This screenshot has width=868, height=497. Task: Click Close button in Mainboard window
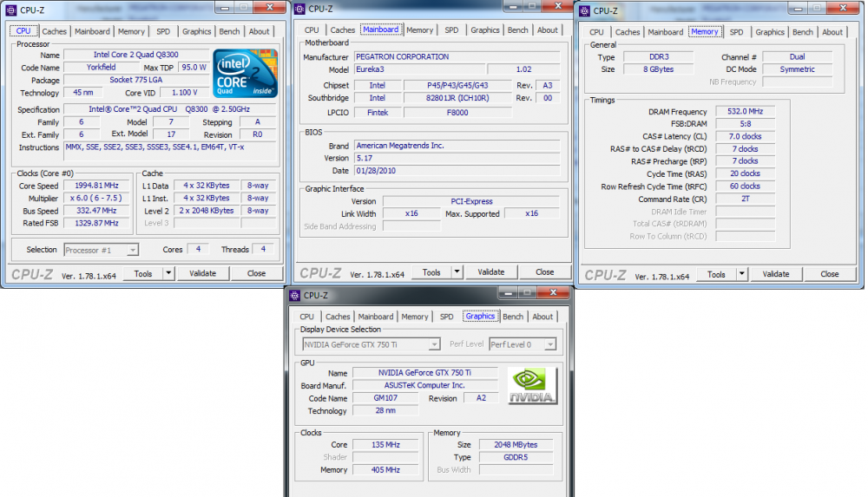point(545,271)
